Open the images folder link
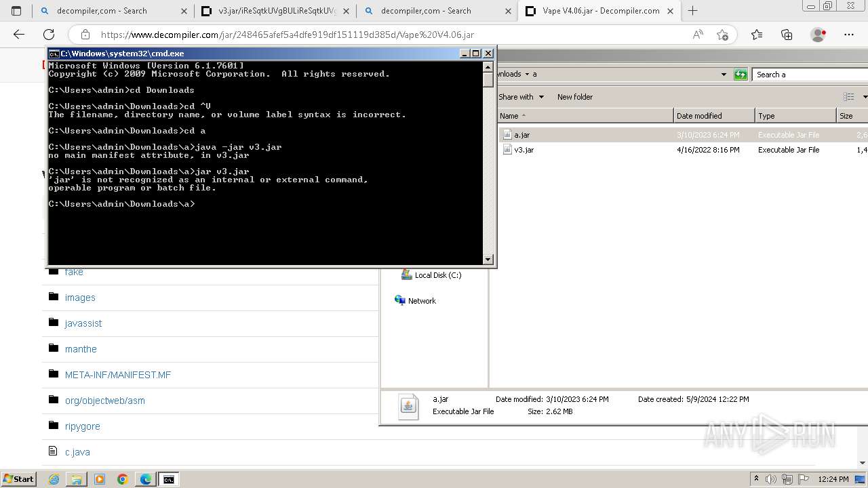The width and height of the screenshot is (868, 488). 80,298
